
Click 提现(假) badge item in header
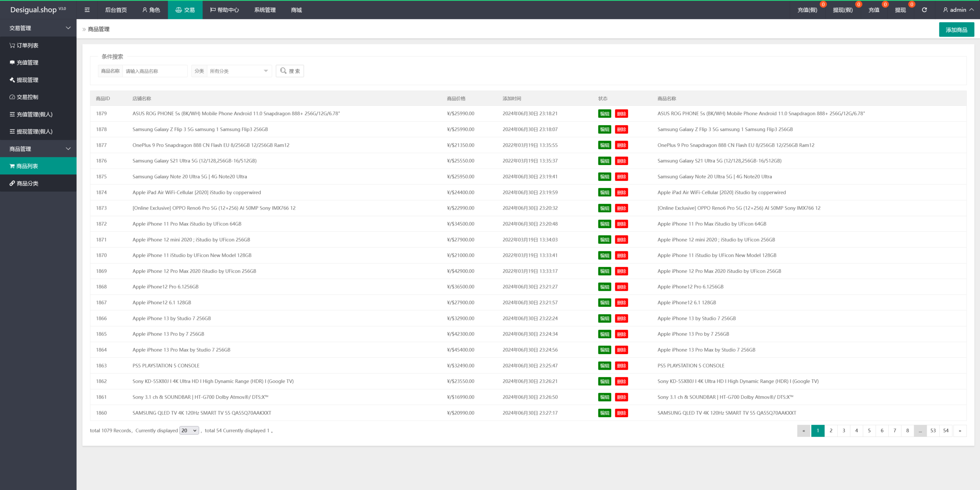pyautogui.click(x=843, y=10)
